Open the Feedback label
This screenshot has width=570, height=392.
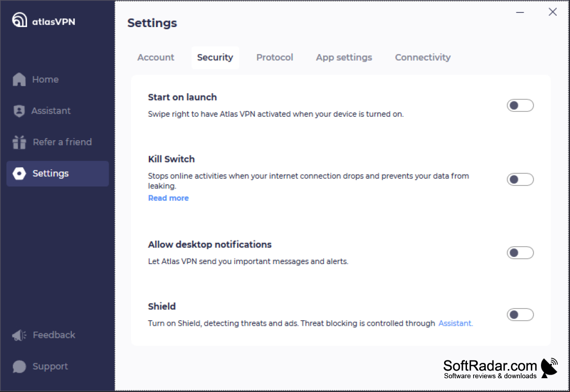point(54,335)
